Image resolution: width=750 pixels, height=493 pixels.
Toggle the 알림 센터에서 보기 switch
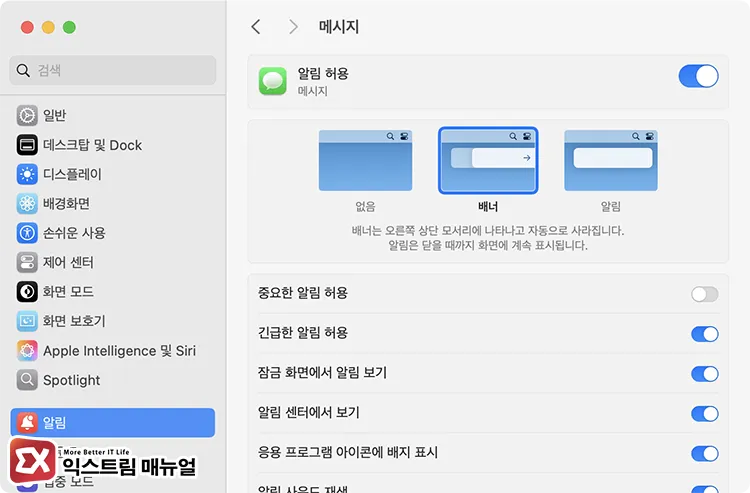click(x=705, y=414)
